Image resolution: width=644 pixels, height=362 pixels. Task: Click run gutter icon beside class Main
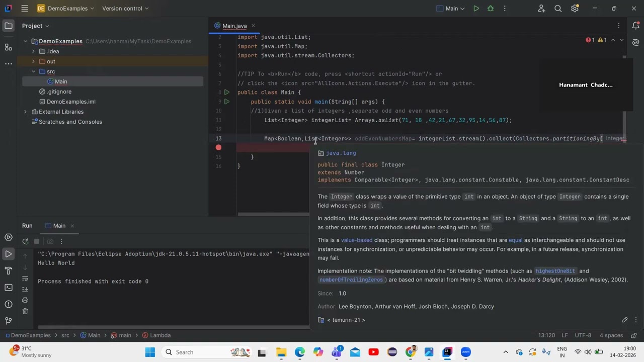227,93
